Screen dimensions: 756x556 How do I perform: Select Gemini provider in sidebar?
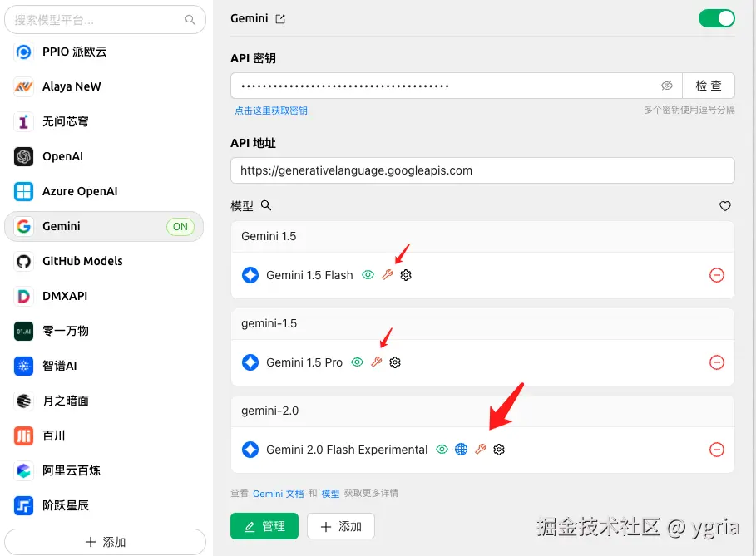pyautogui.click(x=104, y=226)
